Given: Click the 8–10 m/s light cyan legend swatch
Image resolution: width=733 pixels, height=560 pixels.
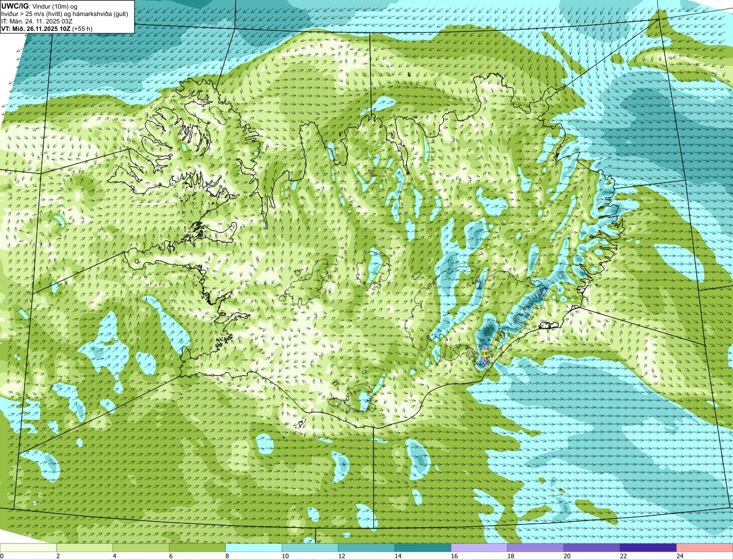Looking at the screenshot, I should click(254, 548).
